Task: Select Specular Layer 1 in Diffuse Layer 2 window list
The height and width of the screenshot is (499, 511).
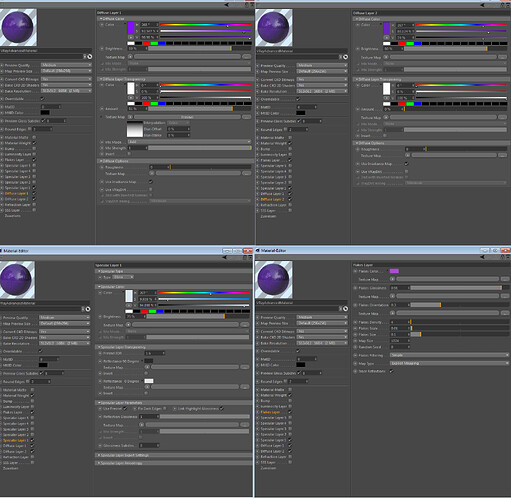Action: tap(273, 188)
